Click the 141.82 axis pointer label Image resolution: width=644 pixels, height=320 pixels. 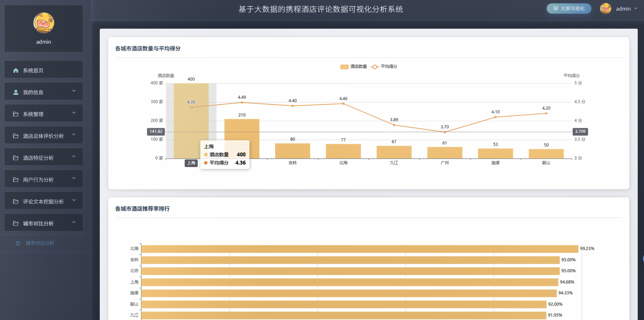pos(156,132)
